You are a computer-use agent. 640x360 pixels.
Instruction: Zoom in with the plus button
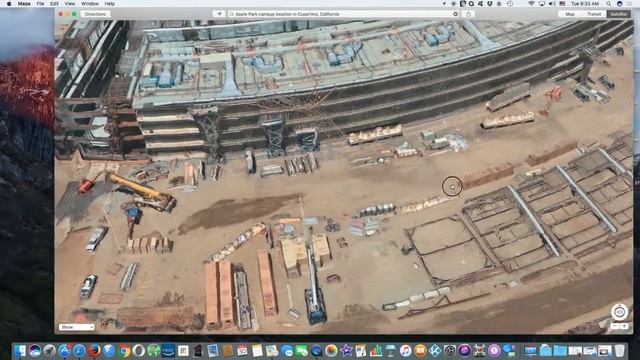(x=624, y=326)
